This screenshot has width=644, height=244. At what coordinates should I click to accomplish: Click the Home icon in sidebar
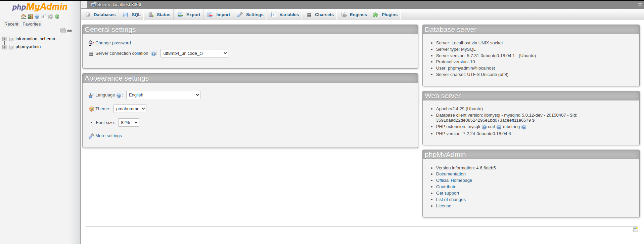coord(23,16)
